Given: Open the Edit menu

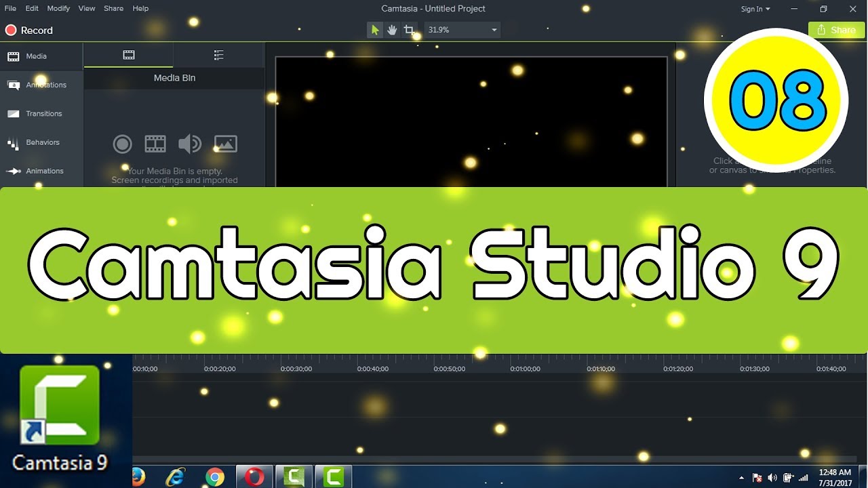Looking at the screenshot, I should coord(32,9).
